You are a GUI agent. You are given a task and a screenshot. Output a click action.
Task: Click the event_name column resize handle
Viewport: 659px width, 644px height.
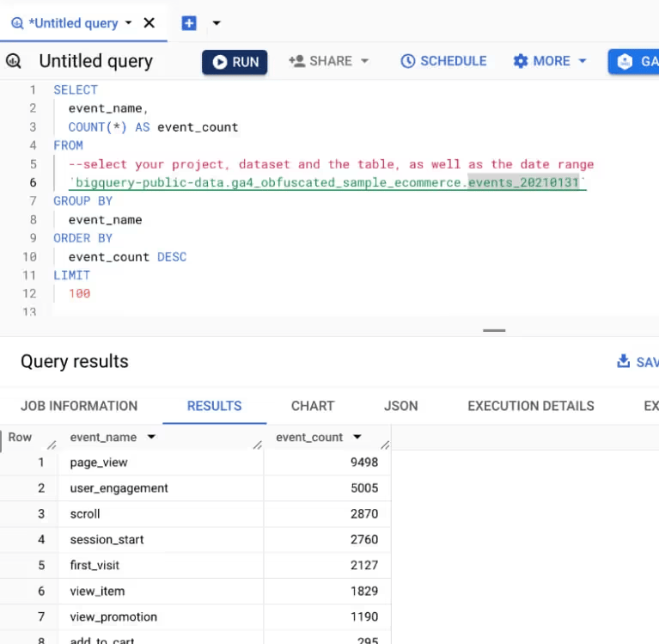click(258, 445)
